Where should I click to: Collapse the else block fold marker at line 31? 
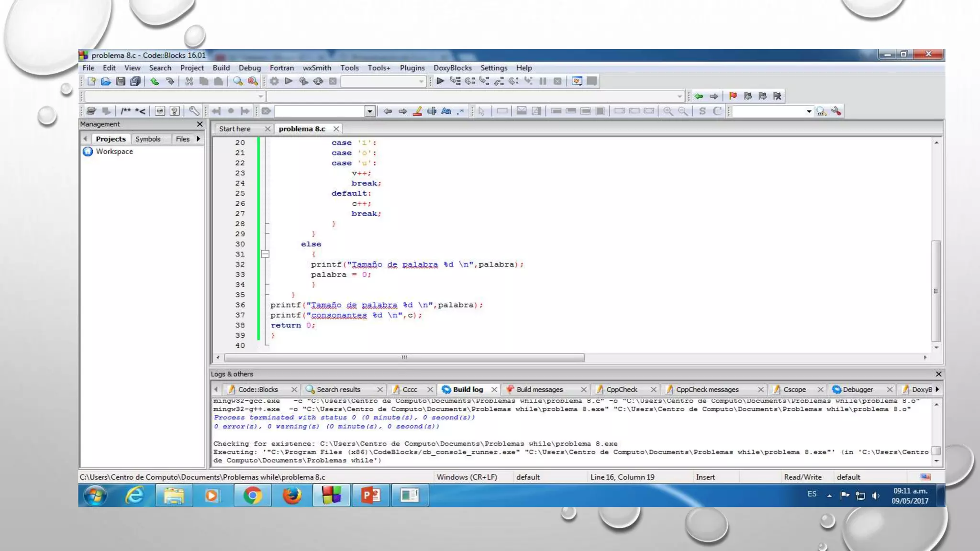click(265, 254)
